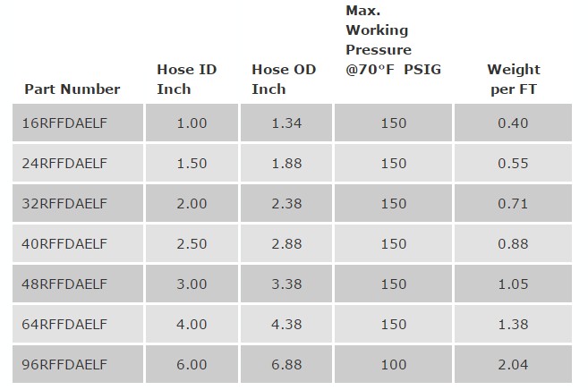Select Max. Working Pressure column header
588x390 pixels.
393,40
